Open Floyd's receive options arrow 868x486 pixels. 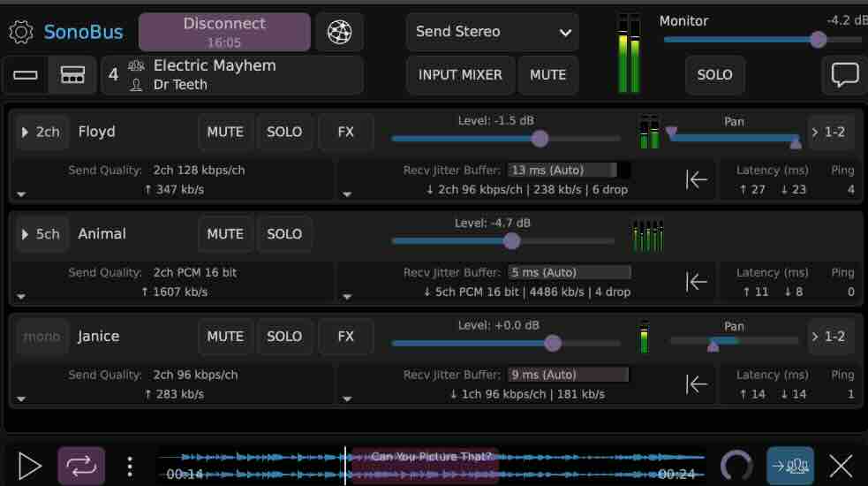pos(347,194)
